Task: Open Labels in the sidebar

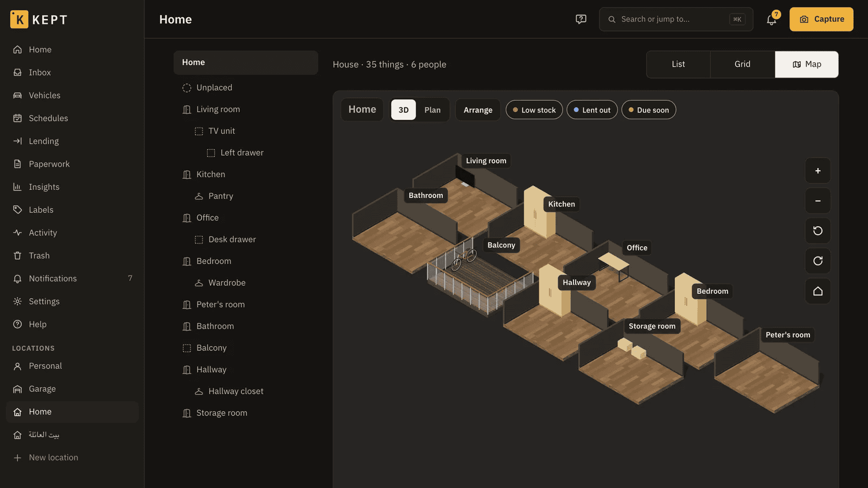Action: tap(72, 210)
